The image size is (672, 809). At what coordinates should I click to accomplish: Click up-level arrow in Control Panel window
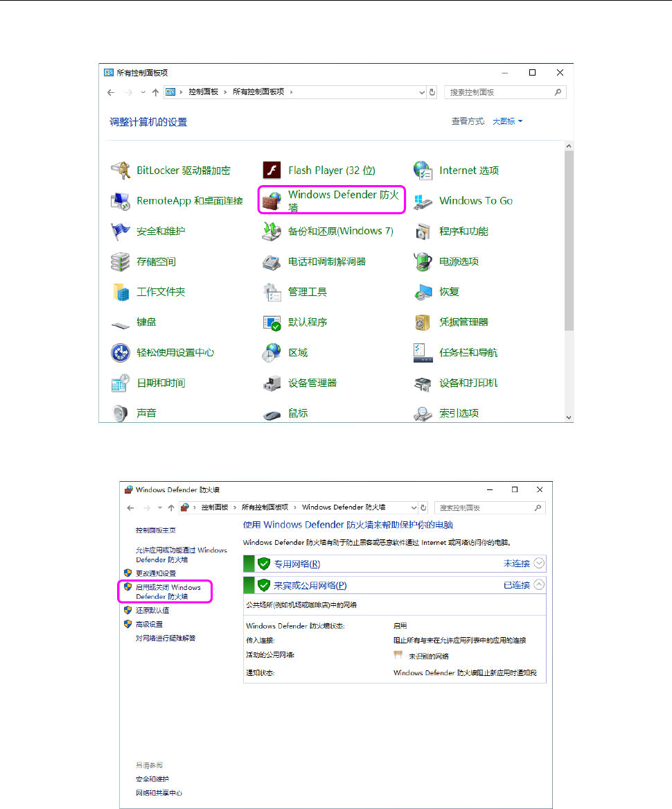[155, 92]
